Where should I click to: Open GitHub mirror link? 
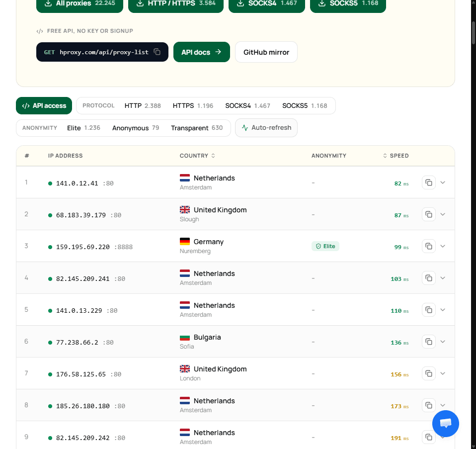266,52
